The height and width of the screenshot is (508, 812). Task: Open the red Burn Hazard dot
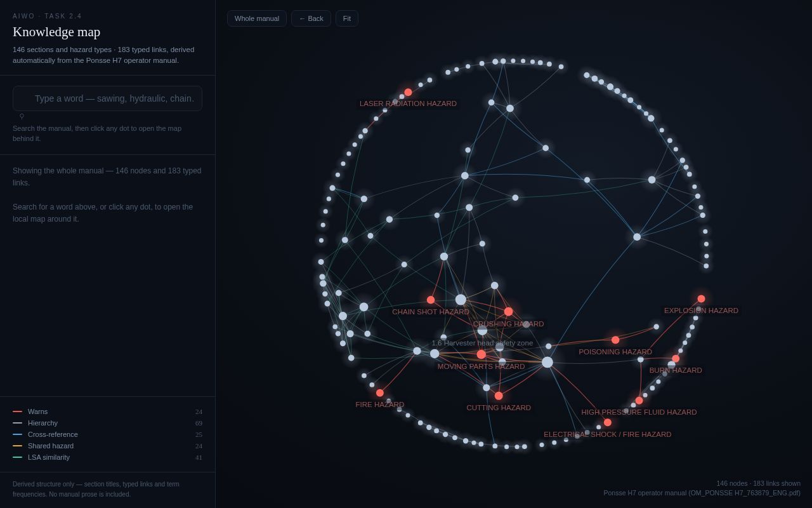click(676, 359)
